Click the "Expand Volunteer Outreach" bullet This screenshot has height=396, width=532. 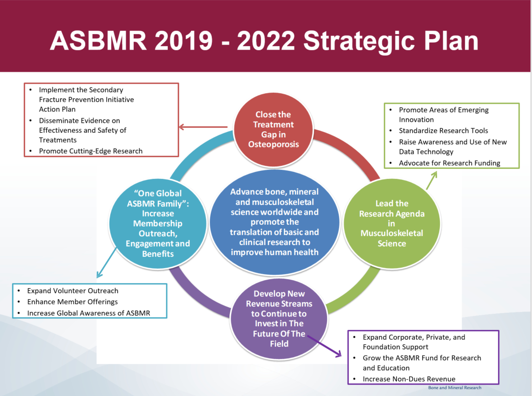pyautogui.click(x=73, y=291)
